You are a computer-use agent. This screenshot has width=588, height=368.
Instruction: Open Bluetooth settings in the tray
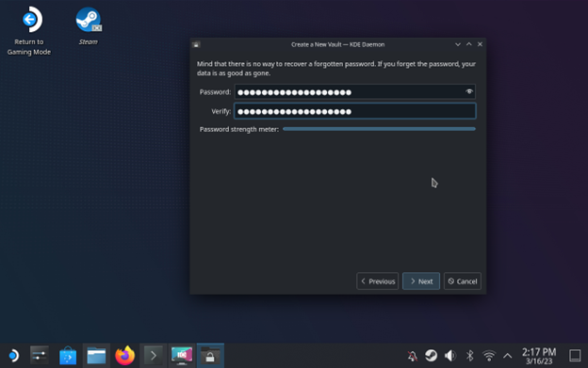pos(469,355)
